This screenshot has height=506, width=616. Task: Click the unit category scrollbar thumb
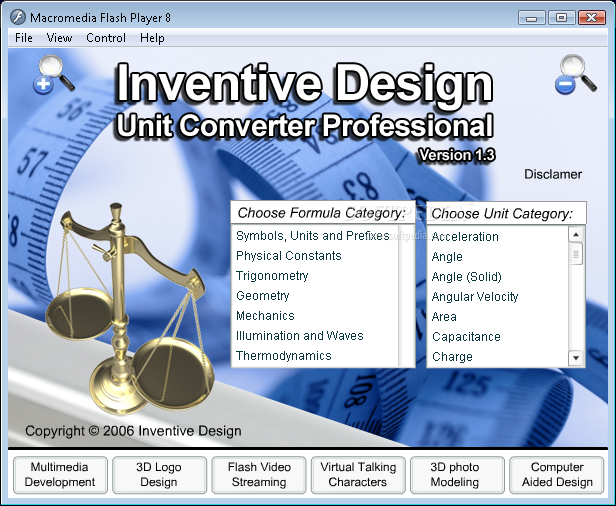[x=576, y=254]
